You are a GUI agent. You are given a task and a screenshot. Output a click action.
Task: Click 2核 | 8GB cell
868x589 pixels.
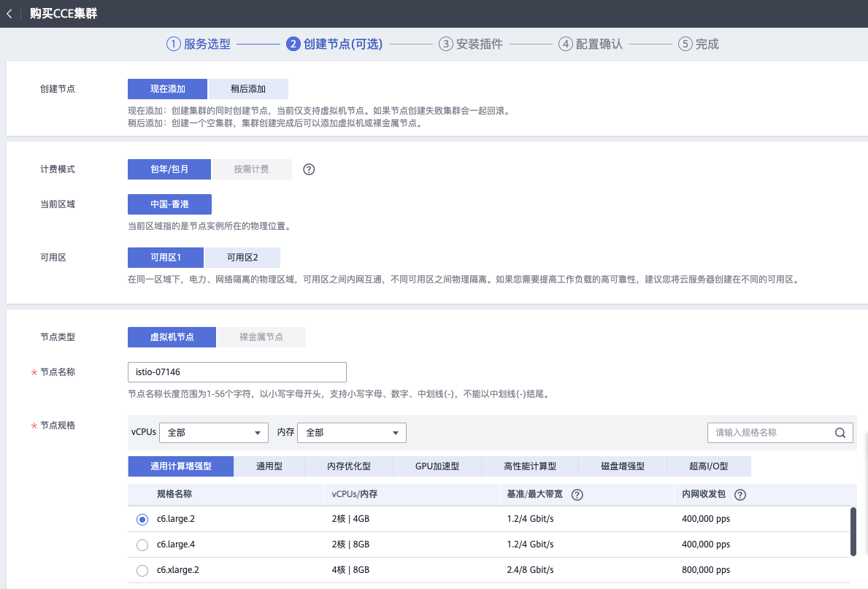pos(350,544)
